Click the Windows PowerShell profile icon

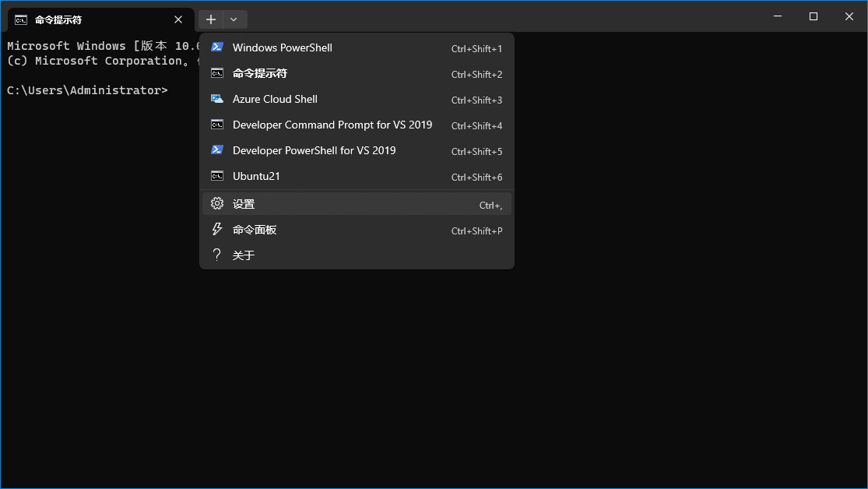(x=217, y=47)
